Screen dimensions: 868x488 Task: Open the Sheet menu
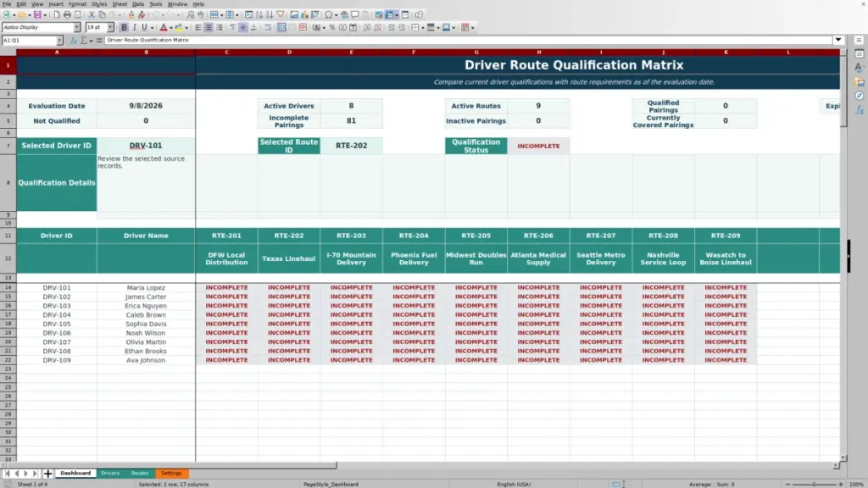click(120, 4)
